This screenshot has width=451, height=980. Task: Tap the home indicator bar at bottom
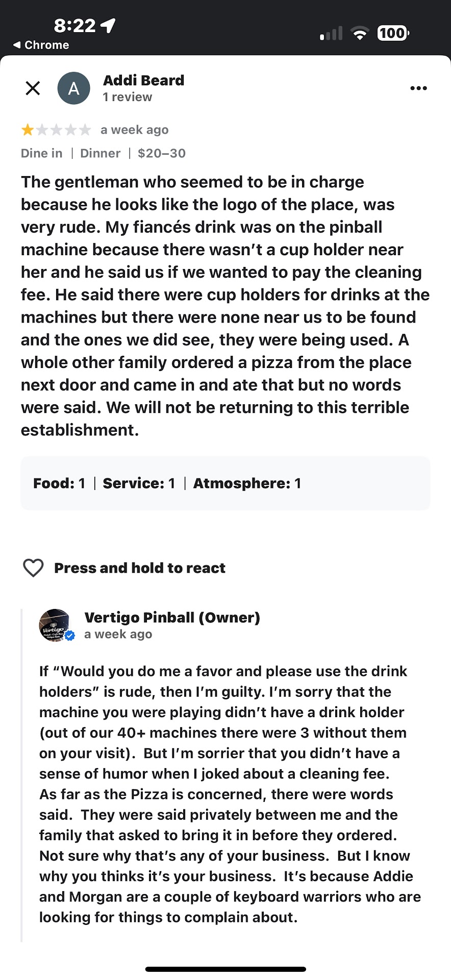click(x=225, y=969)
